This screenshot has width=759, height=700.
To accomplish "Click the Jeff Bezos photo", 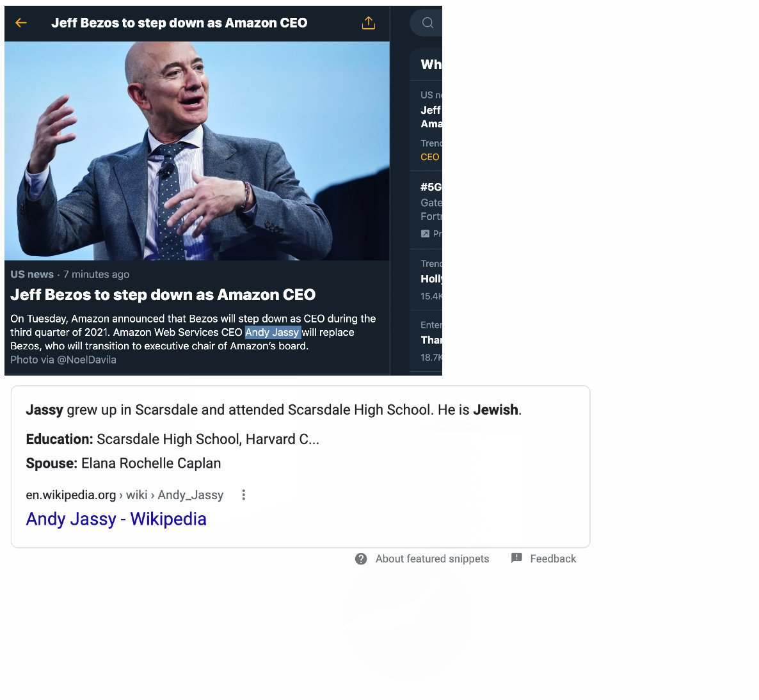I will 197,151.
